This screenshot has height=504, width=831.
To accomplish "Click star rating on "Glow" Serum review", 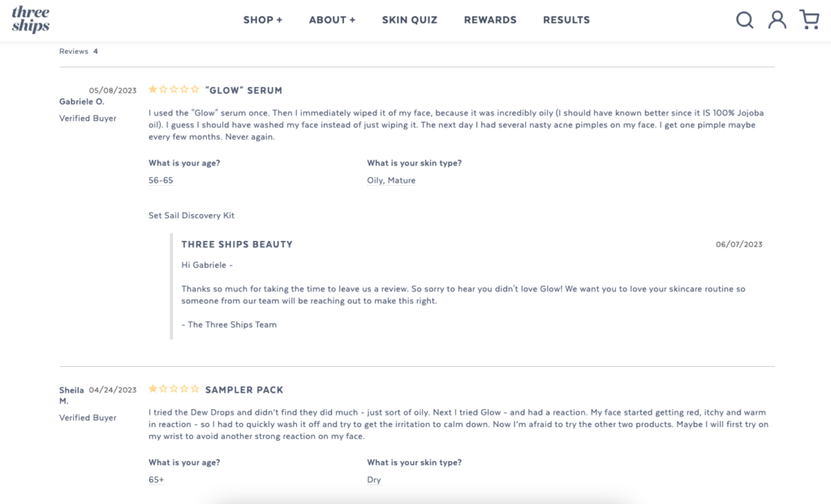I will 174,90.
